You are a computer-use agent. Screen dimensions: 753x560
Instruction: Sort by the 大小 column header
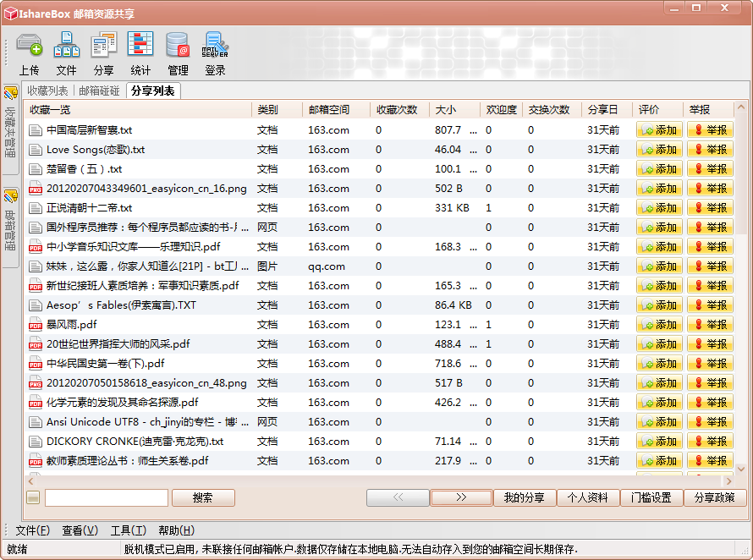point(454,109)
